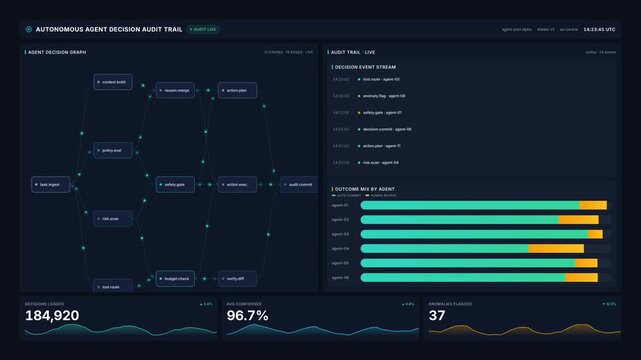This screenshot has width=641, height=360.
Task: Open the decision.commit · agent-06 event
Action: [x=472, y=130]
